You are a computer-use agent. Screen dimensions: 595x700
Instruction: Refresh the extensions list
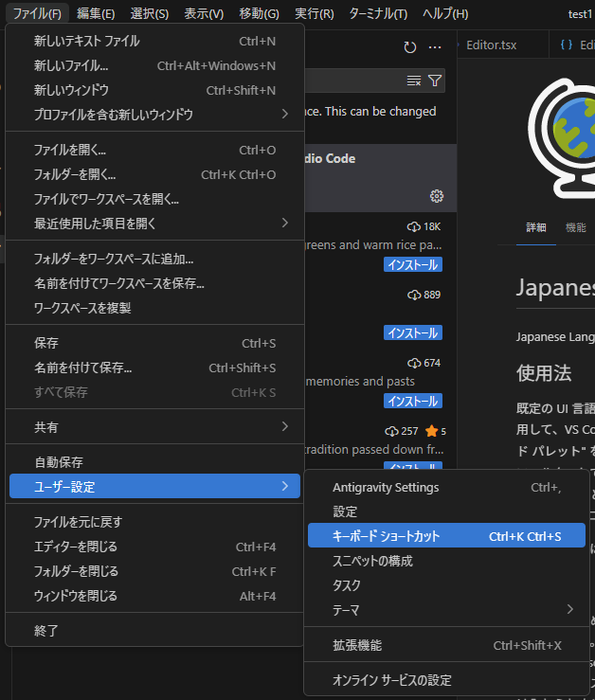click(409, 46)
